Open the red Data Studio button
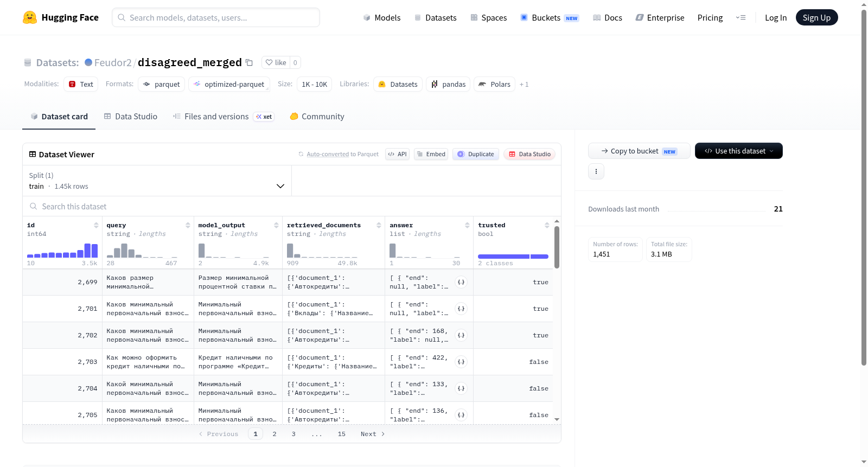Viewport: 868px width, 467px height. point(529,154)
